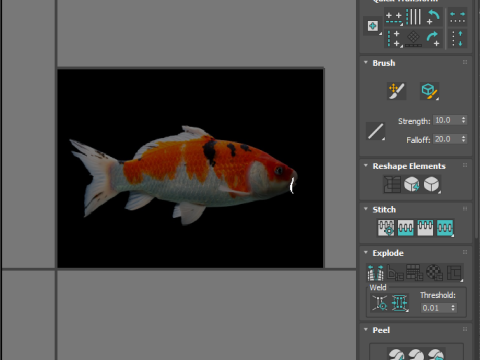Click Stitch to Average icon
This screenshot has width=480, height=360.
point(406,228)
